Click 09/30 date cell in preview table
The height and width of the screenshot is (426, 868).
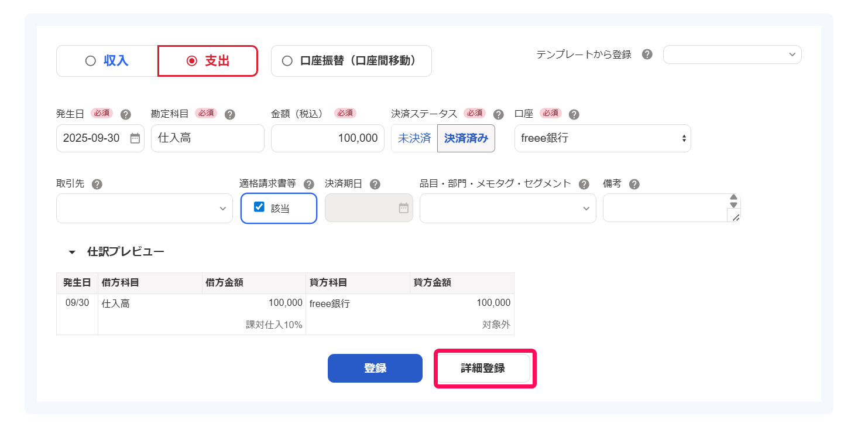click(77, 303)
